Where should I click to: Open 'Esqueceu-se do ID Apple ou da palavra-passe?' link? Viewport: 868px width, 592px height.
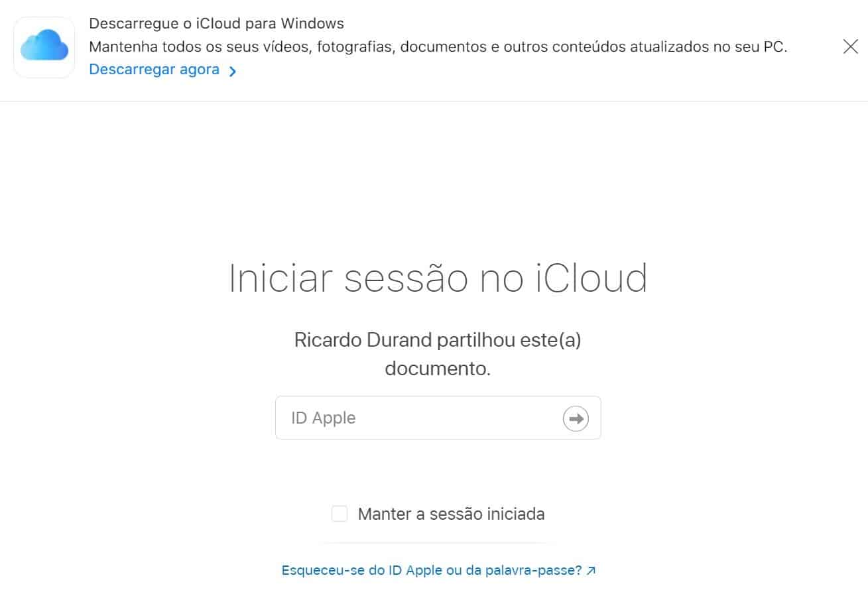[432, 570]
